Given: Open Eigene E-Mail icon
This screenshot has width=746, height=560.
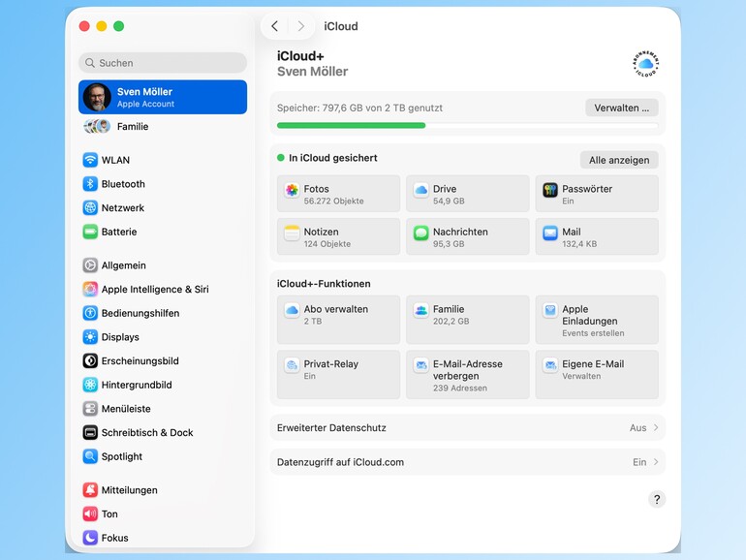Looking at the screenshot, I should click(550, 365).
